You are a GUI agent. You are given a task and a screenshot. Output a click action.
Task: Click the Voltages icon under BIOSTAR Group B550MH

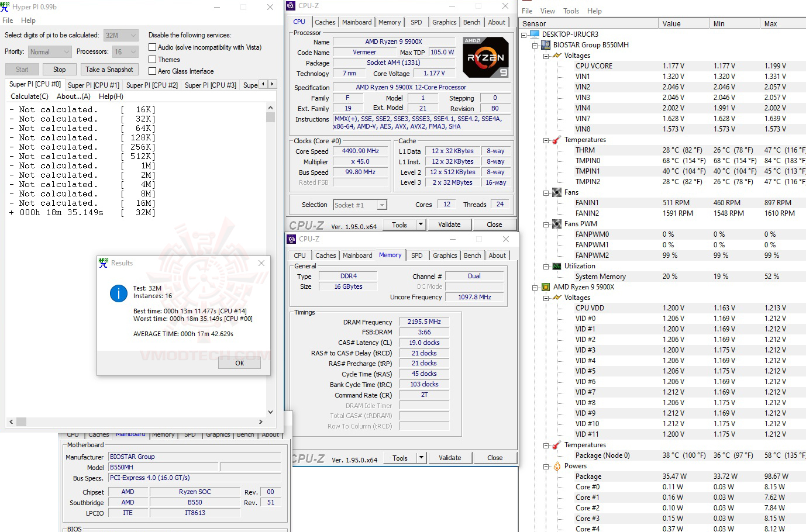tap(557, 56)
